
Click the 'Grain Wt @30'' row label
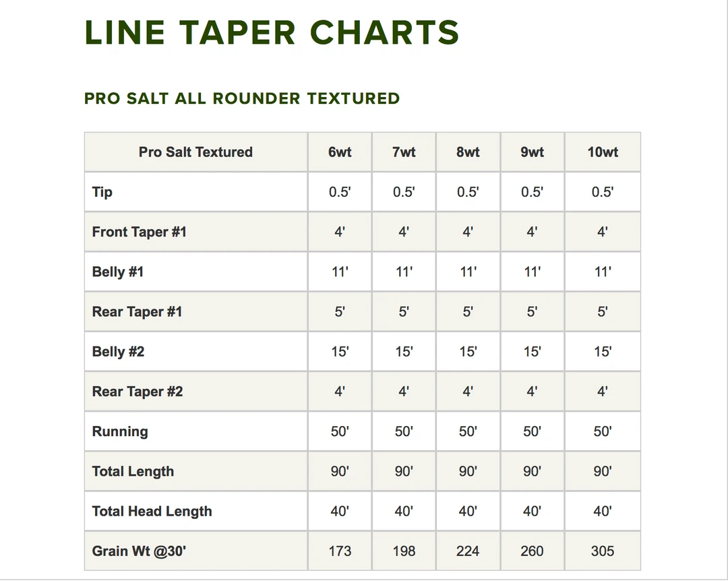pos(140,551)
